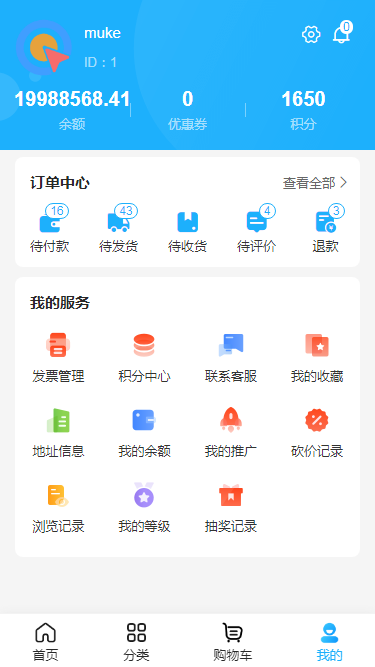
Task: Click the user avatar image
Action: click(x=44, y=47)
